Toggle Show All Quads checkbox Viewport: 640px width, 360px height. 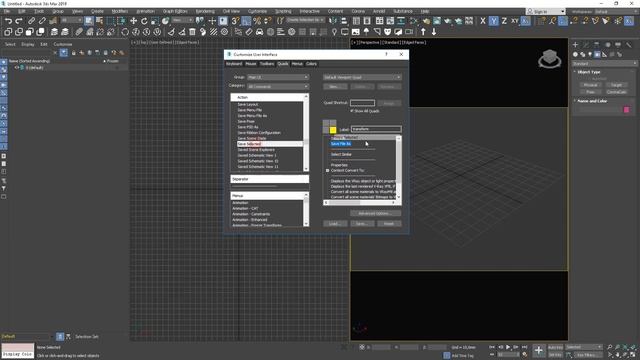(352, 111)
